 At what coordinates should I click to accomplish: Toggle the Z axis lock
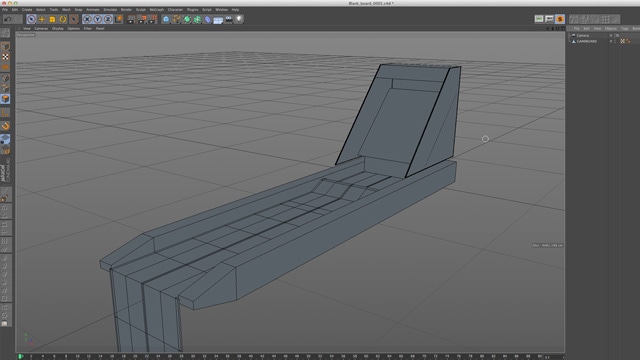[x=108, y=19]
